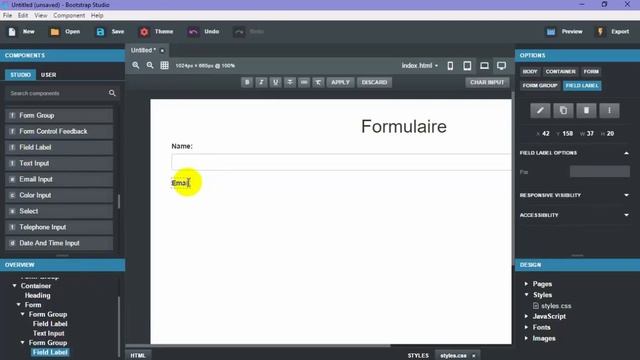
Task: Switch to the tablet viewport size
Action: point(467,65)
